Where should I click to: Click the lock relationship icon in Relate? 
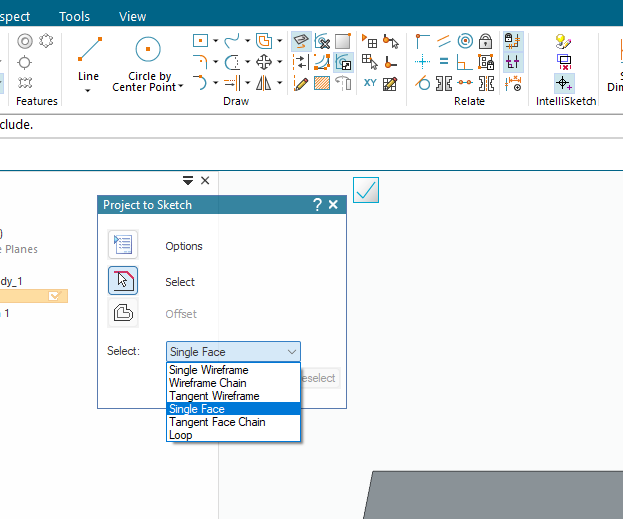[x=486, y=41]
